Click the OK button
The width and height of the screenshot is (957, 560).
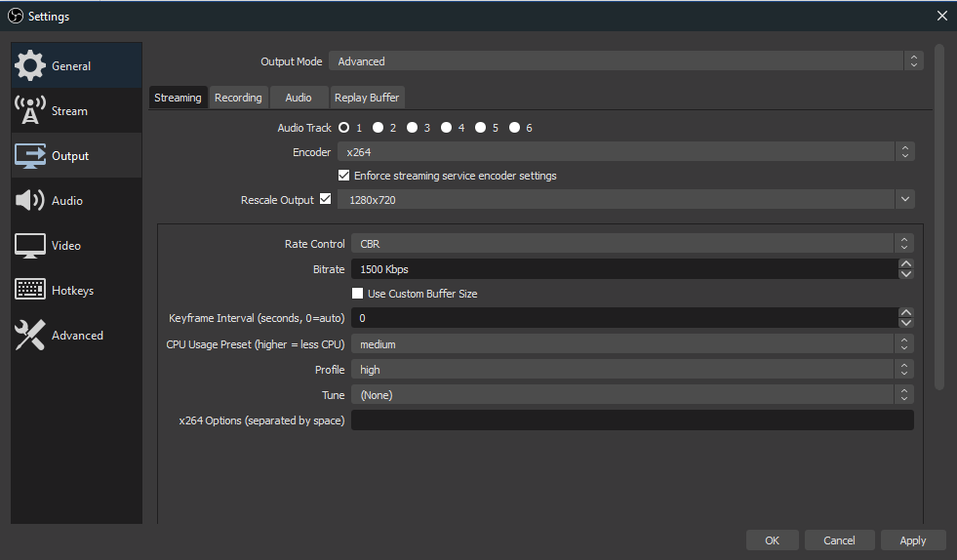[x=772, y=540]
